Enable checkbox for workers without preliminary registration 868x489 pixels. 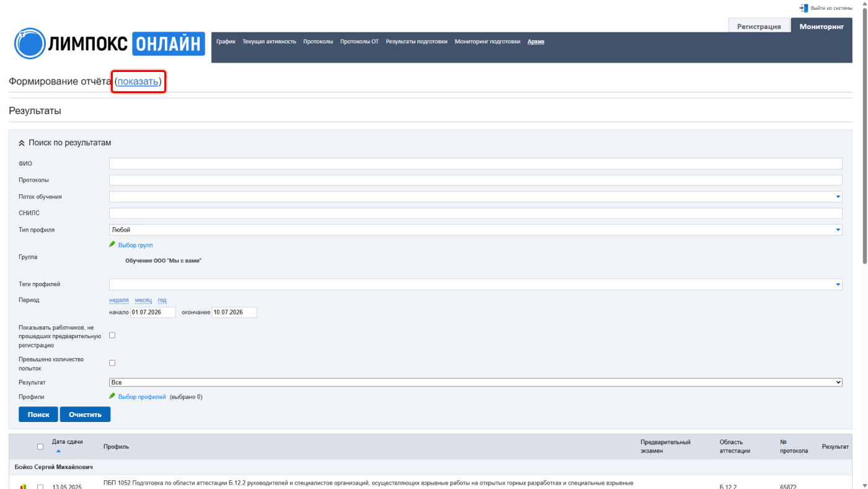click(112, 335)
